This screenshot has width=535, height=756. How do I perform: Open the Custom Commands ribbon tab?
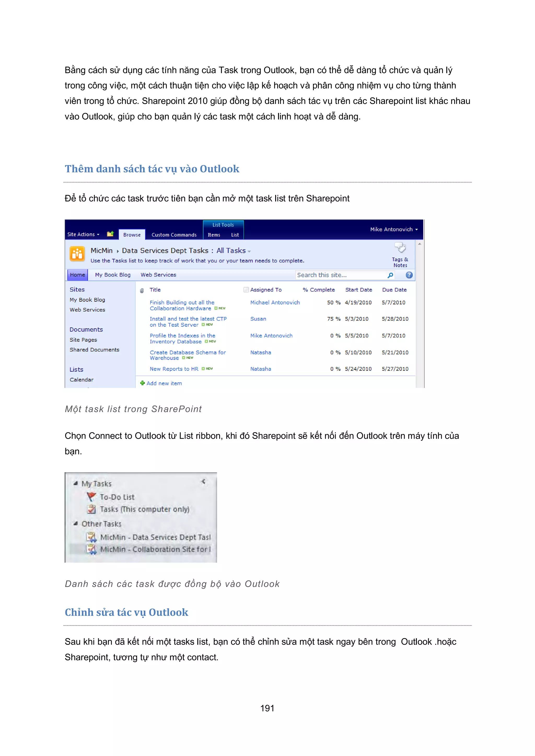[x=174, y=235]
